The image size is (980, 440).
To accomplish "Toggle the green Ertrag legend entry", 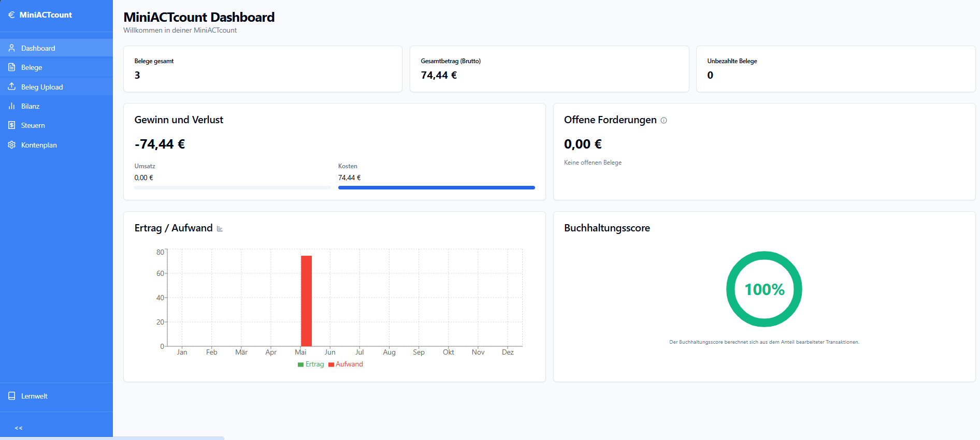I will coord(311,364).
